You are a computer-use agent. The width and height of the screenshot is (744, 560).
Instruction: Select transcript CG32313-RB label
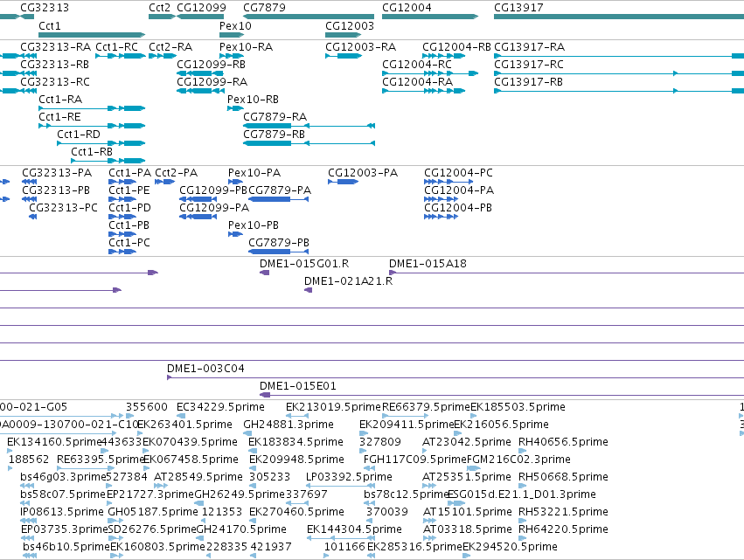(x=54, y=64)
